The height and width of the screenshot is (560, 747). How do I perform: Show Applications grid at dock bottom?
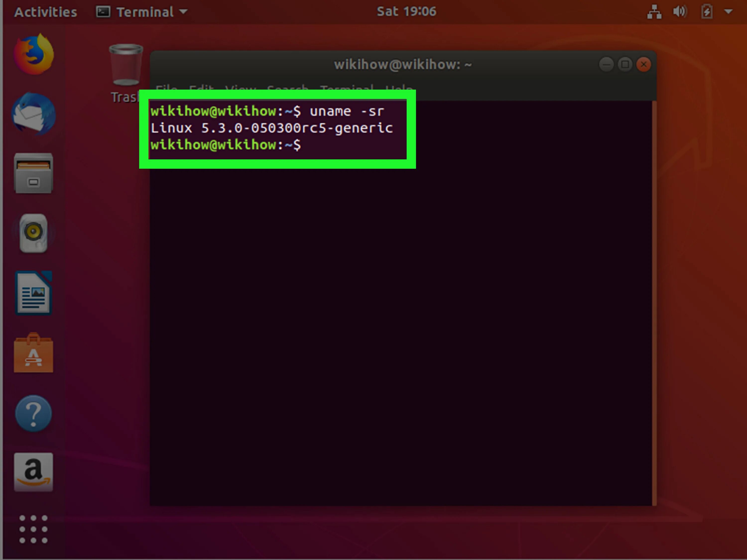[x=33, y=529]
